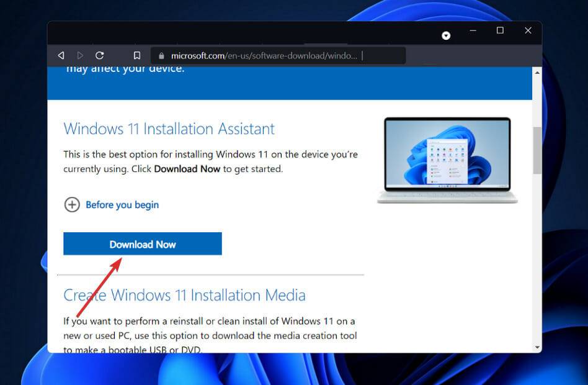Select the Windows 11 Installation Assistant heading
The image size is (588, 385).
[169, 129]
